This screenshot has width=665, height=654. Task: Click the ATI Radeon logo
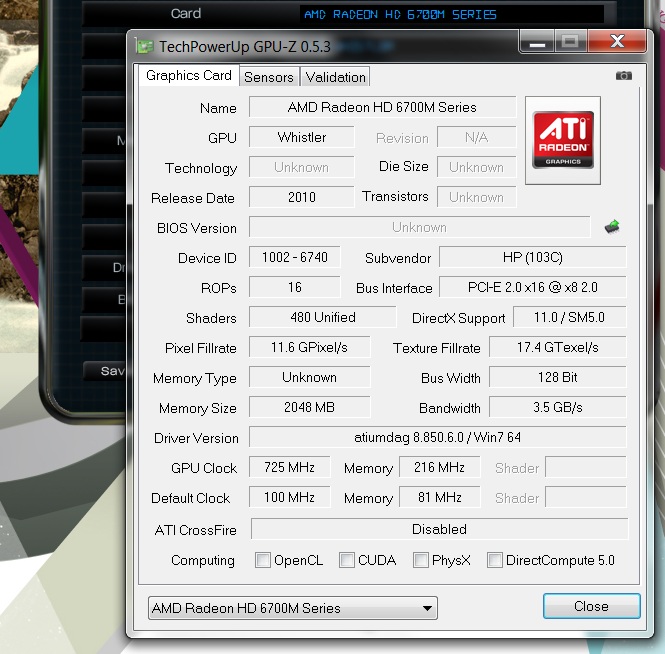point(562,140)
